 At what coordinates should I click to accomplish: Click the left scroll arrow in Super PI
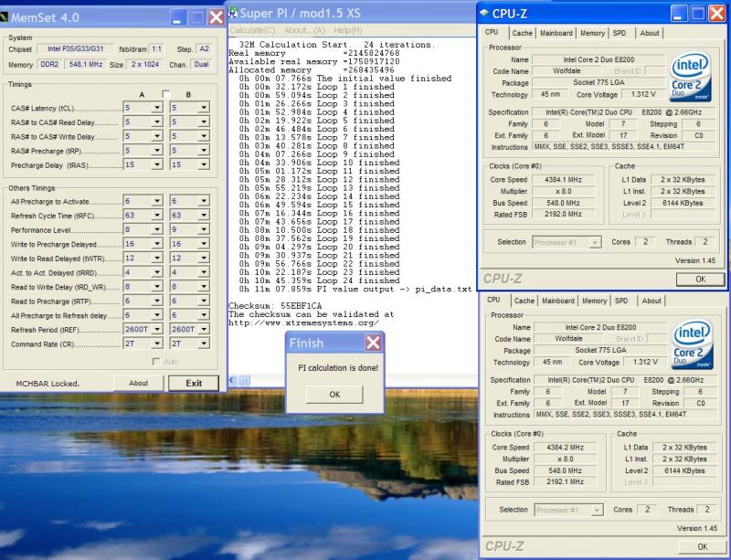[232, 380]
